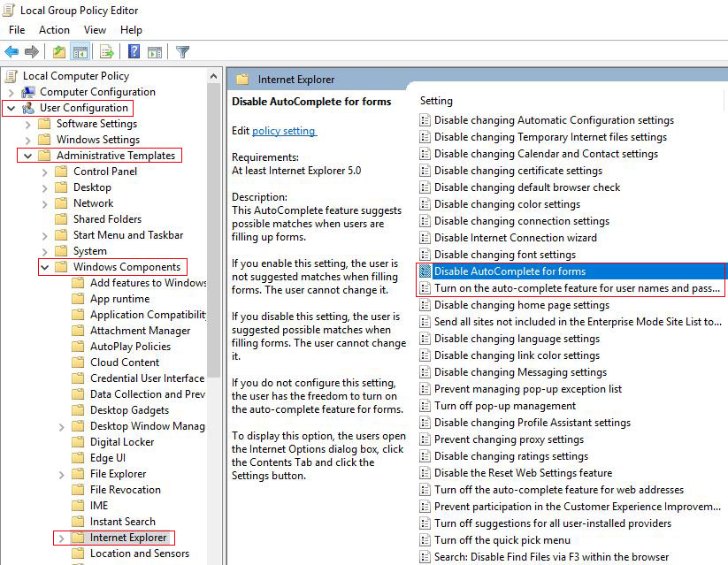Select the Cloud Content tree item
The image size is (728, 565).
coord(125,363)
